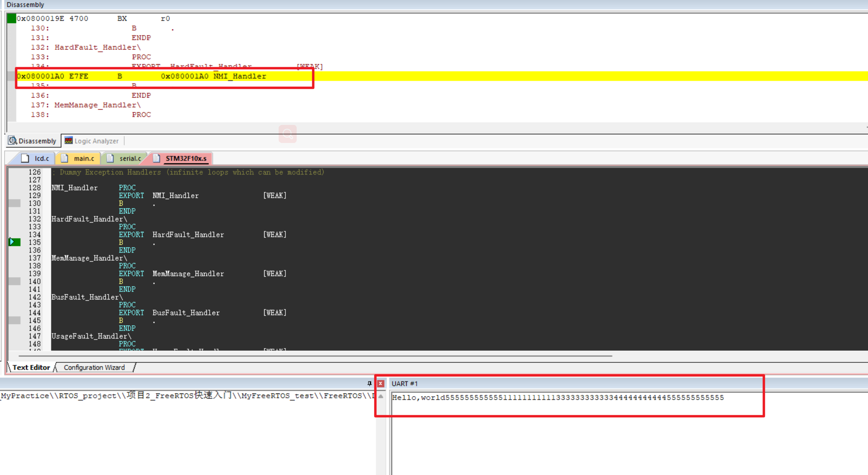Click the green program counter arrow at line 135

pos(14,242)
